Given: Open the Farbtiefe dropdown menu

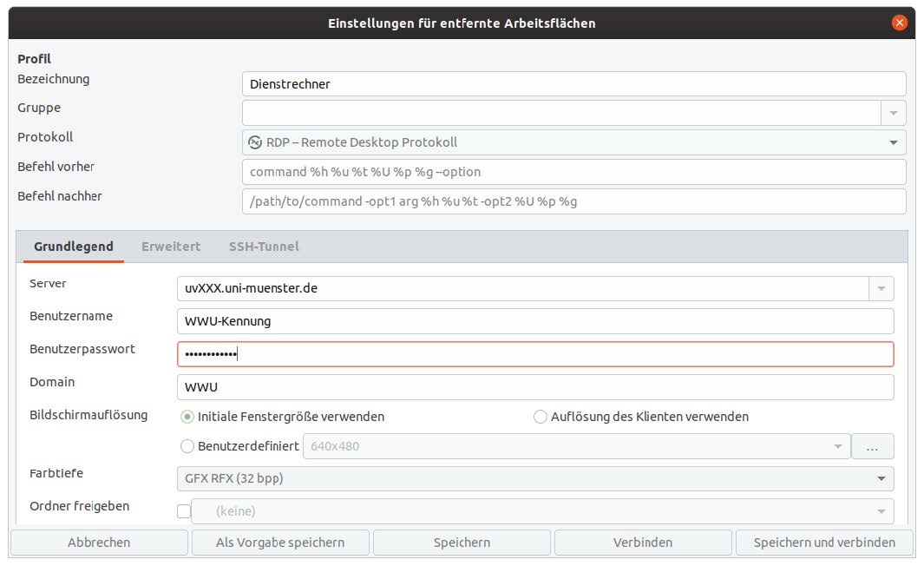Looking at the screenshot, I should point(534,478).
